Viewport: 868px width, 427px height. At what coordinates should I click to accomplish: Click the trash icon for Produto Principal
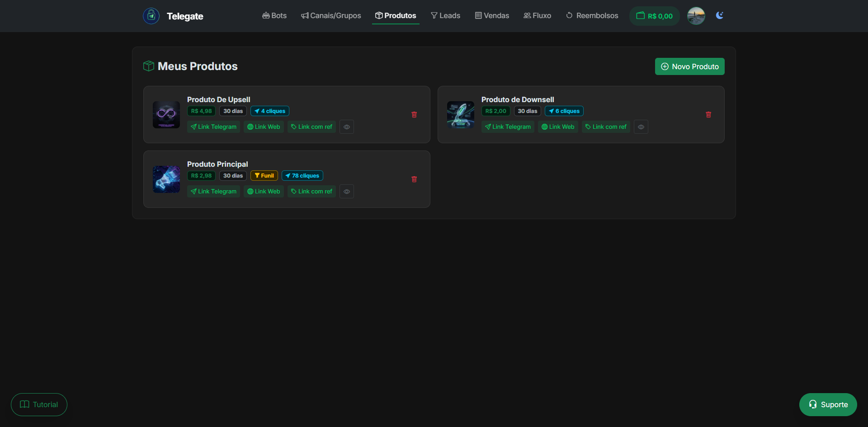point(414,179)
